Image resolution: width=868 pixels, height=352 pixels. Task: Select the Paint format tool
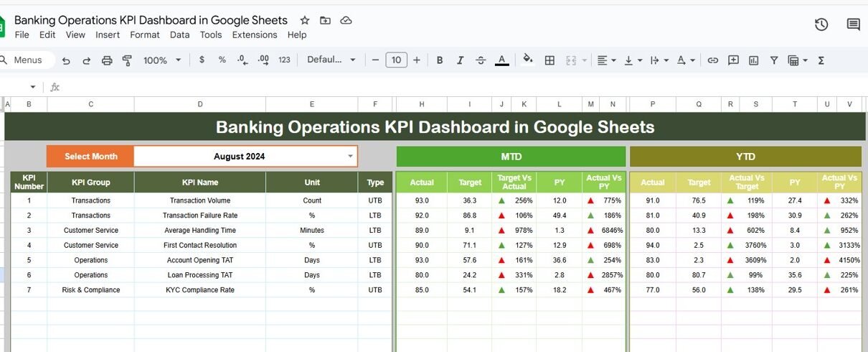tap(127, 60)
